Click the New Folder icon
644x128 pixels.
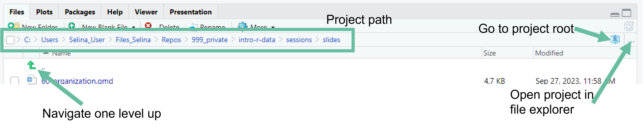click(13, 26)
